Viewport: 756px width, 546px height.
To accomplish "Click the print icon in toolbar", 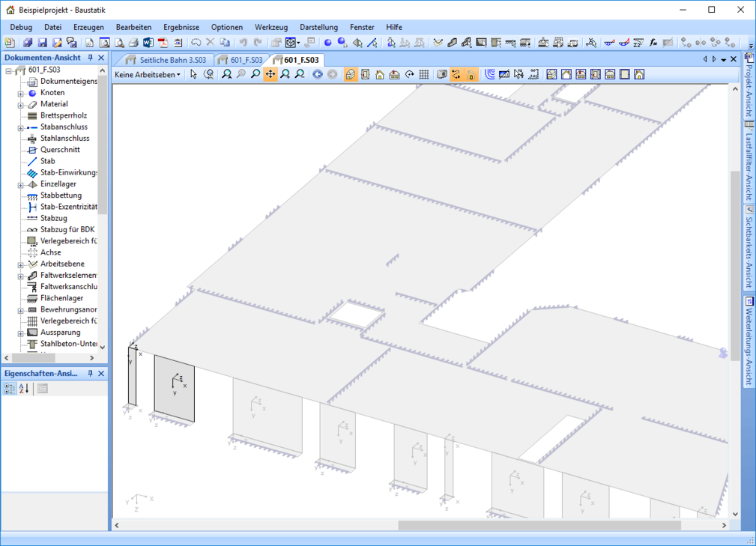I will [x=133, y=43].
